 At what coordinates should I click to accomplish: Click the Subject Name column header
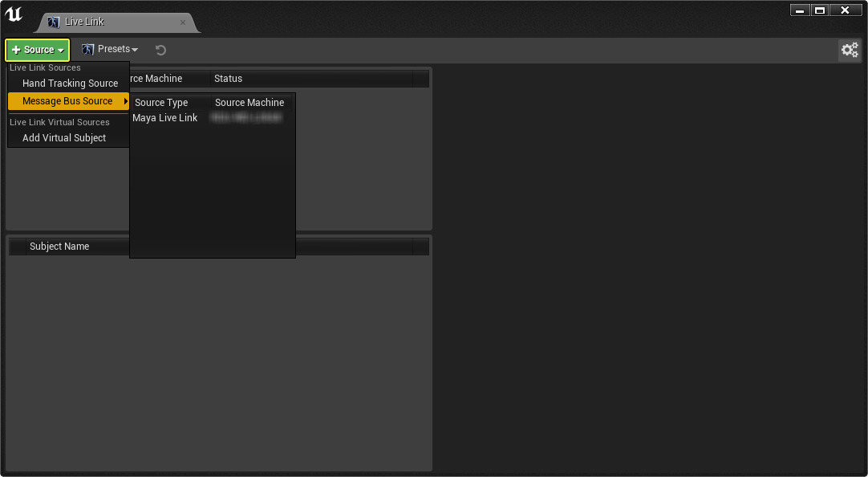click(59, 247)
